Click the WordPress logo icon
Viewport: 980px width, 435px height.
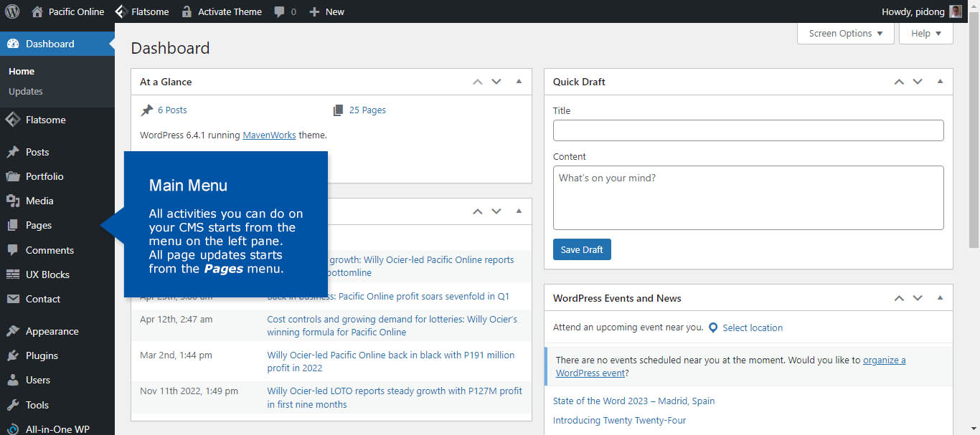point(12,11)
